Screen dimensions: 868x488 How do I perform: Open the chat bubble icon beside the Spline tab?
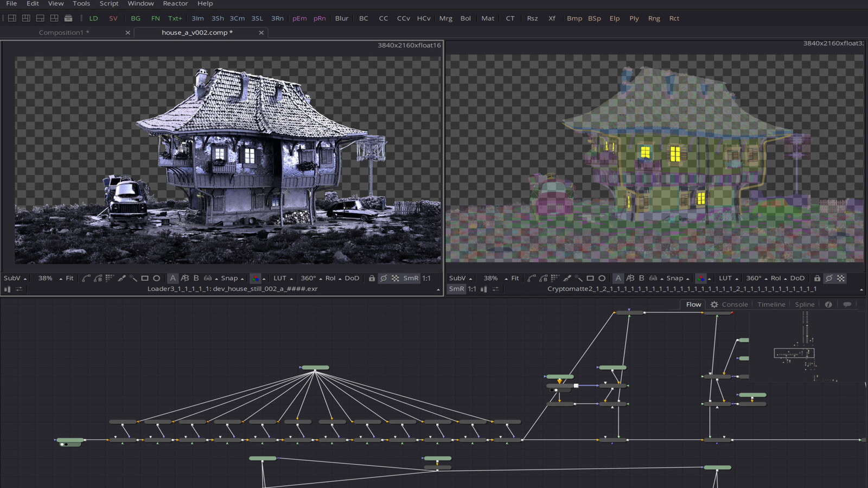click(847, 304)
